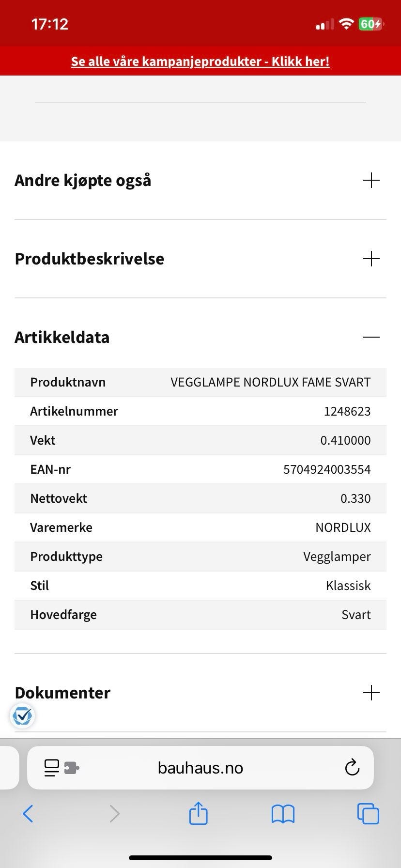This screenshot has height=868, width=401.
Task: Tap the EAN-nr number 5704924003554
Action: [327, 469]
